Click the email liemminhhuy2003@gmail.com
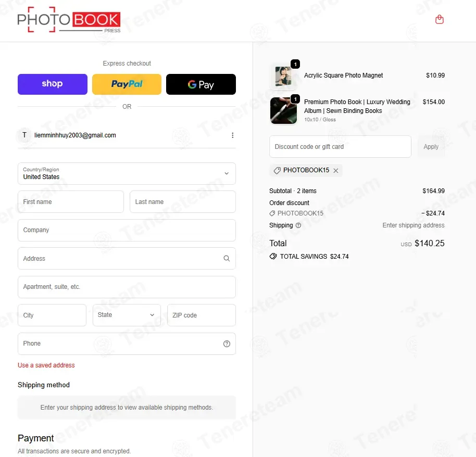This screenshot has width=476, height=457. [75, 135]
